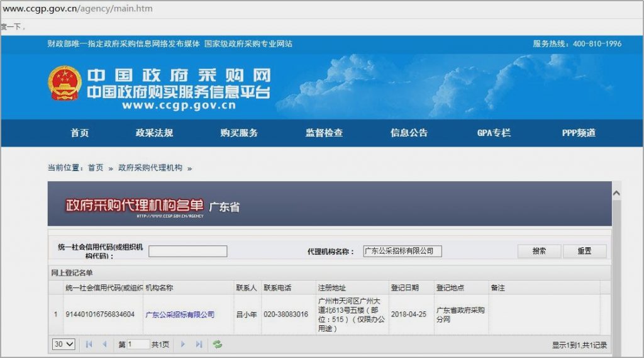Switch to PPP频道 navigation item
644x358 pixels.
pos(579,133)
